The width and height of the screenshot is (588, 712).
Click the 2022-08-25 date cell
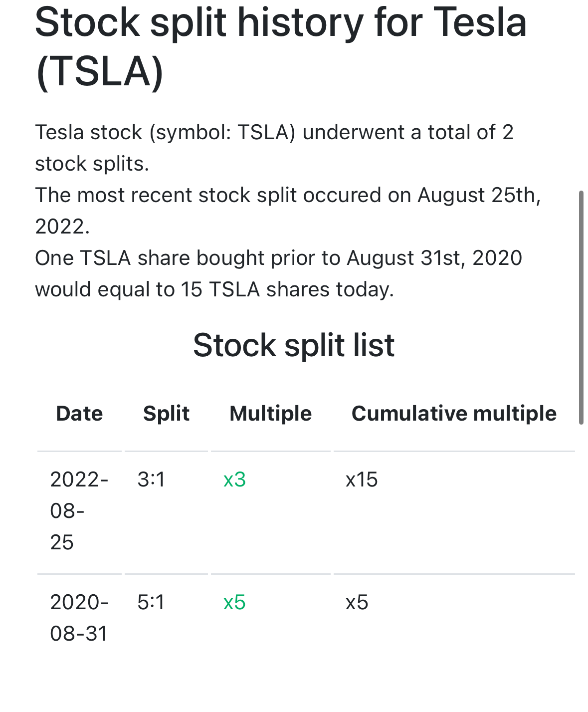79,511
